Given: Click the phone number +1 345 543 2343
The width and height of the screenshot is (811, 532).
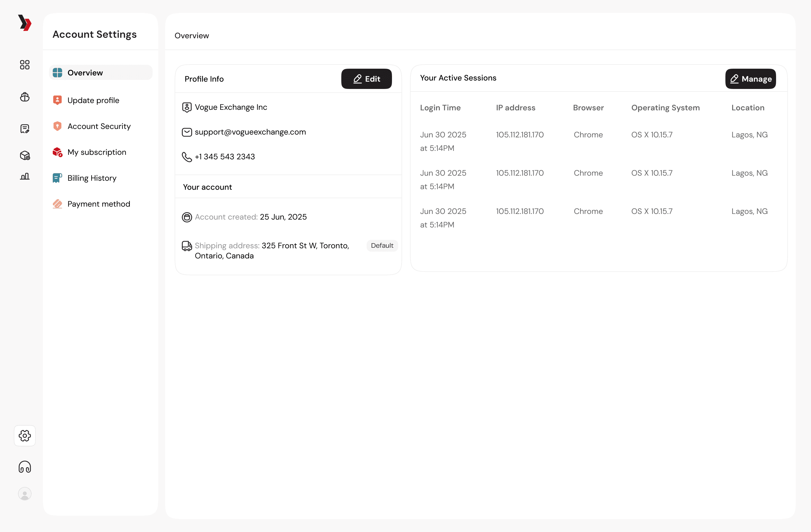Looking at the screenshot, I should (x=224, y=156).
